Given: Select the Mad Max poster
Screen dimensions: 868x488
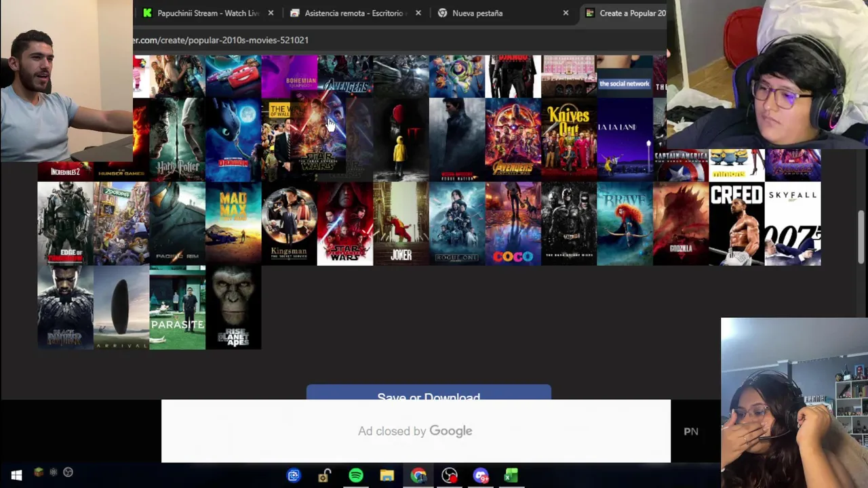Looking at the screenshot, I should tap(233, 224).
